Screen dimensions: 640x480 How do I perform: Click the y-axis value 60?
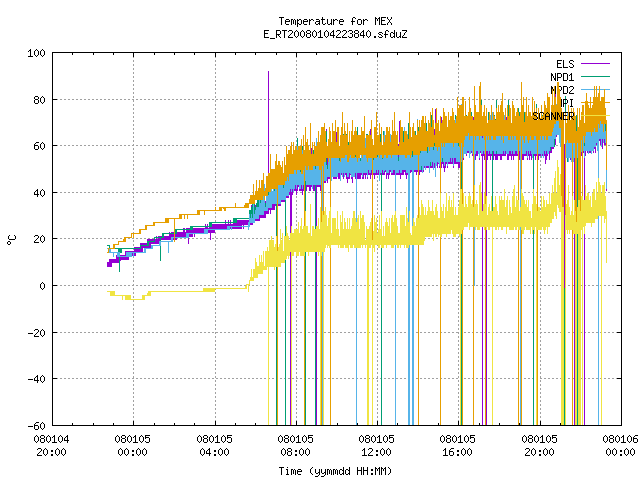(x=39, y=146)
